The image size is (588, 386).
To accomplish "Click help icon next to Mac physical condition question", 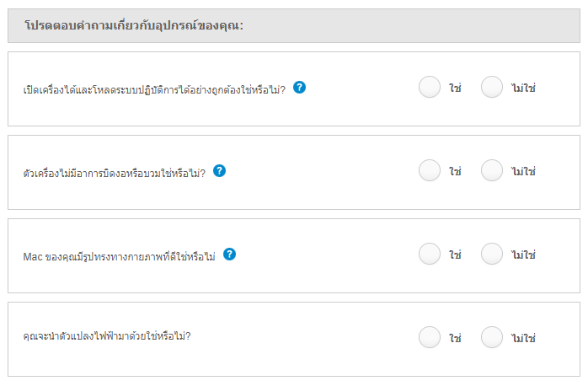I will [x=229, y=254].
